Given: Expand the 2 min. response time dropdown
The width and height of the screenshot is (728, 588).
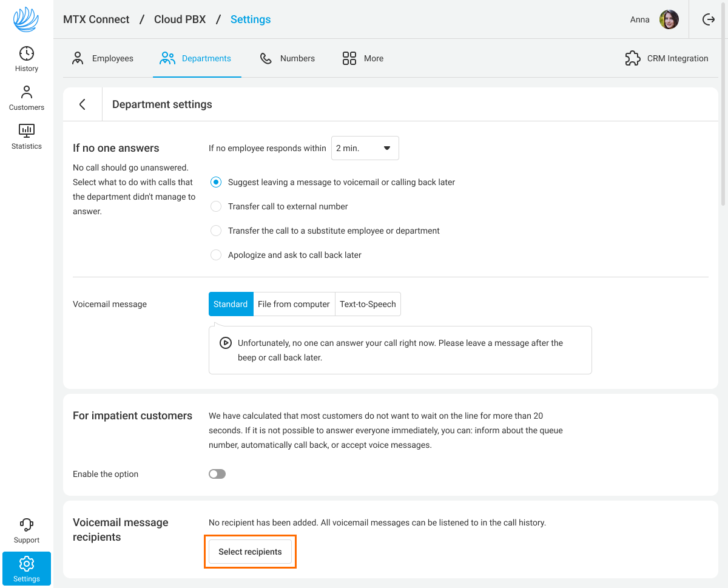Looking at the screenshot, I should (x=365, y=148).
